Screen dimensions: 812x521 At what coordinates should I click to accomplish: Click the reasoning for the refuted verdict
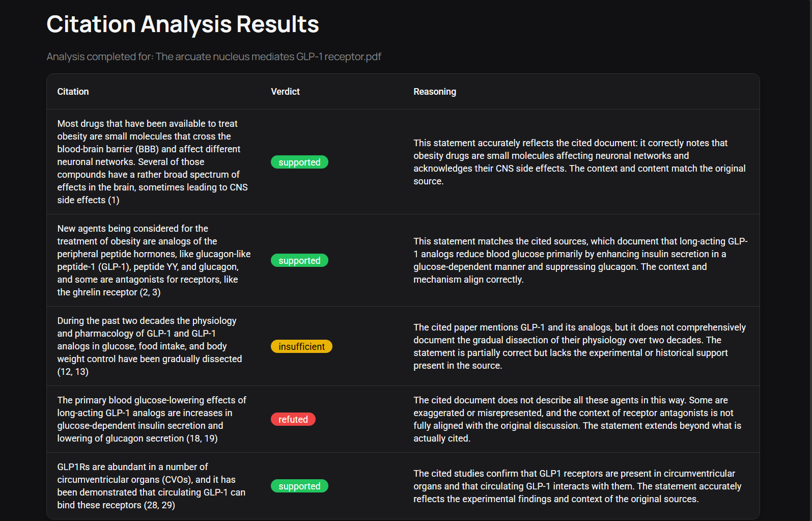pos(577,419)
